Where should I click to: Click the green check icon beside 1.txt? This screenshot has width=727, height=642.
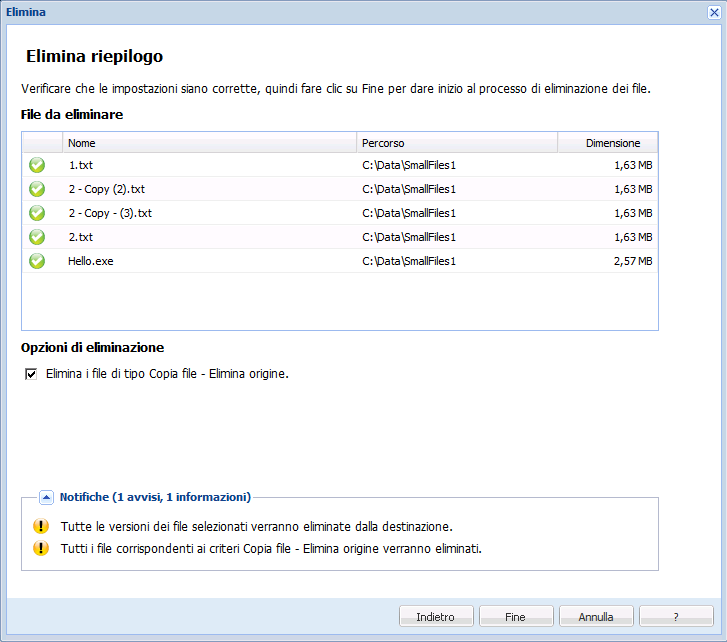pyautogui.click(x=37, y=165)
